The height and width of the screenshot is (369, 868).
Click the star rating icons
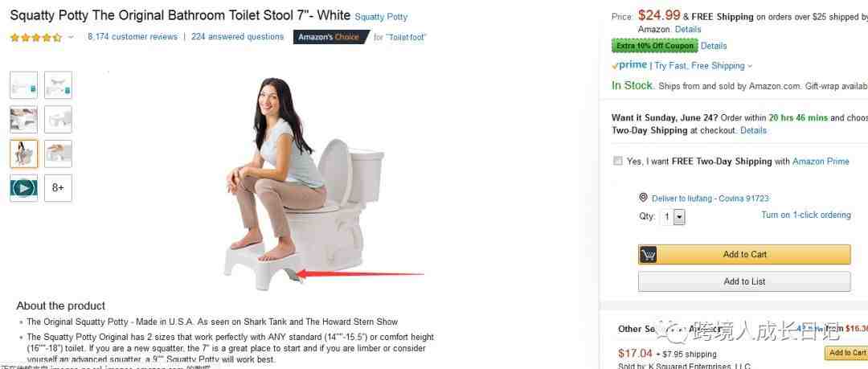(x=36, y=38)
